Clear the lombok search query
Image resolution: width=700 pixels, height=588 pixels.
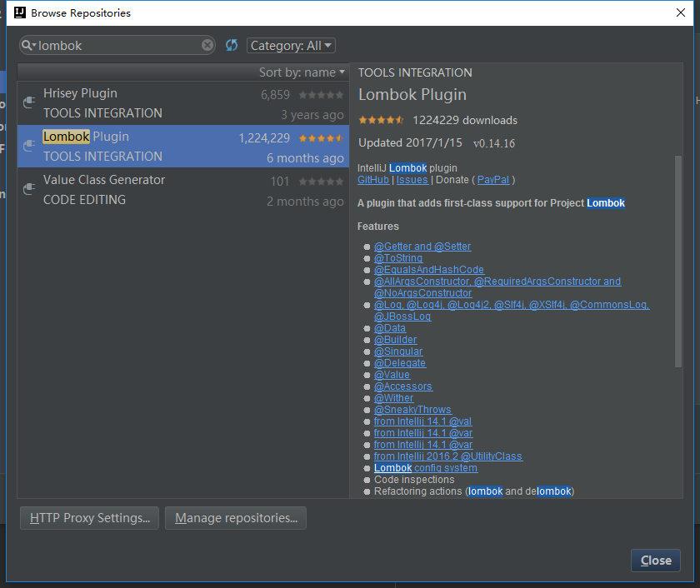point(207,45)
